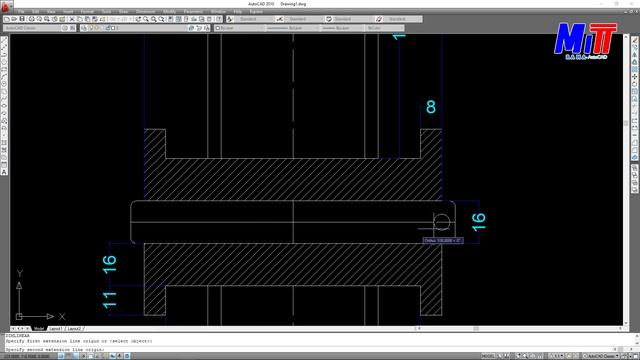Click the Open file toolbar icon

[x=15, y=19]
